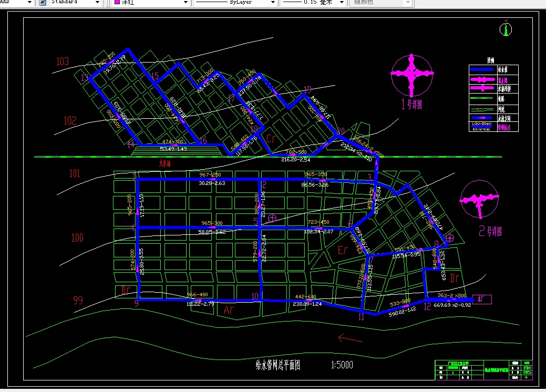Select pipe label '723-450'
The width and height of the screenshot is (546, 392).
pyautogui.click(x=318, y=222)
